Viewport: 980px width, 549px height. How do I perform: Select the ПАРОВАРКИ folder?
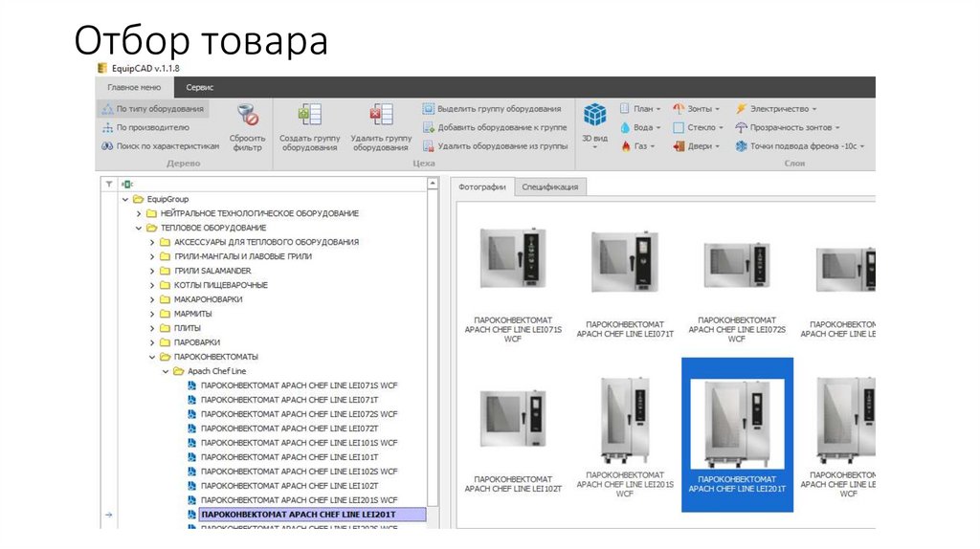tap(197, 343)
